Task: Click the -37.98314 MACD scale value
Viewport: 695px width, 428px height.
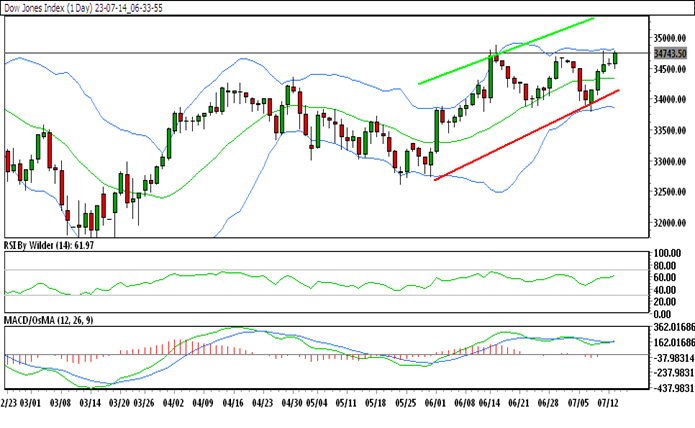Action: tap(674, 358)
